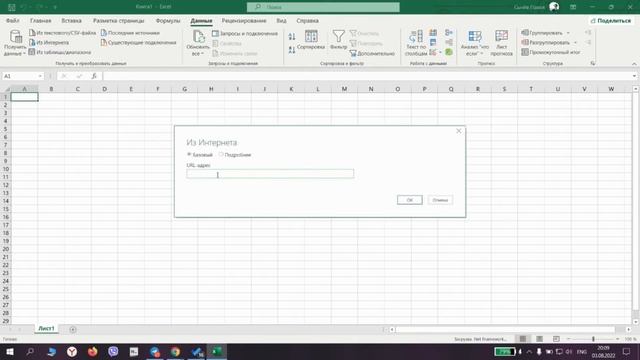Expand the Обновить все dropdown arrow
The height and width of the screenshot is (360, 640).
point(202,53)
